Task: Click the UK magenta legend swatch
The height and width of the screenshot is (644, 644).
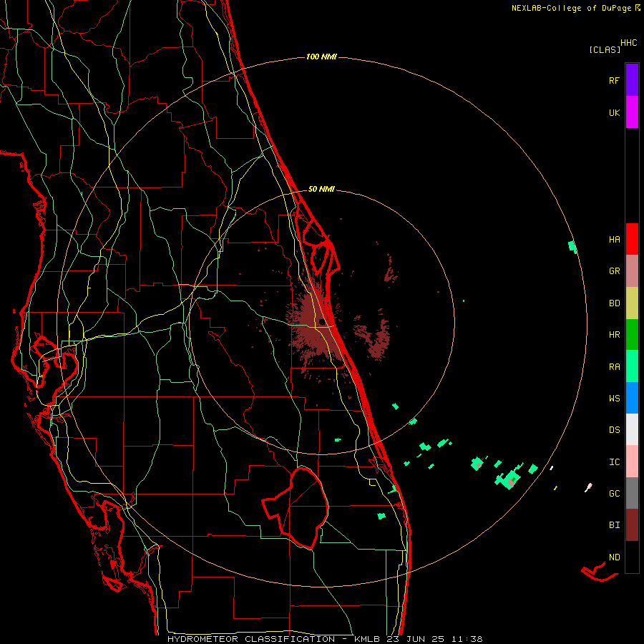Action: (x=632, y=112)
